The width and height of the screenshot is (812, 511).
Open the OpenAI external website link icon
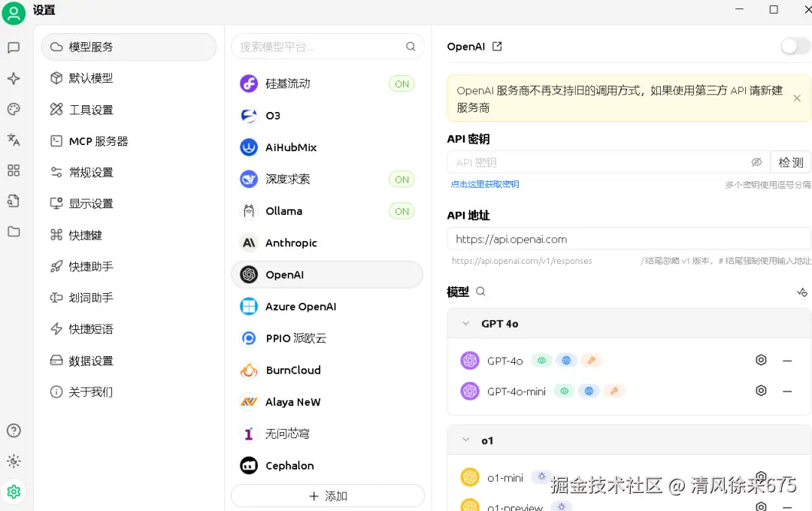pos(497,46)
